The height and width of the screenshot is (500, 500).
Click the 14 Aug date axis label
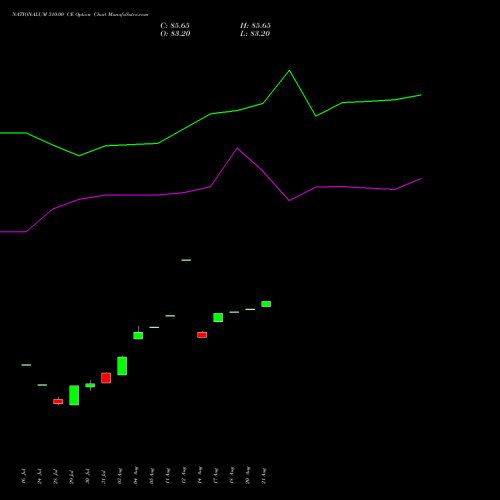pyautogui.click(x=200, y=476)
